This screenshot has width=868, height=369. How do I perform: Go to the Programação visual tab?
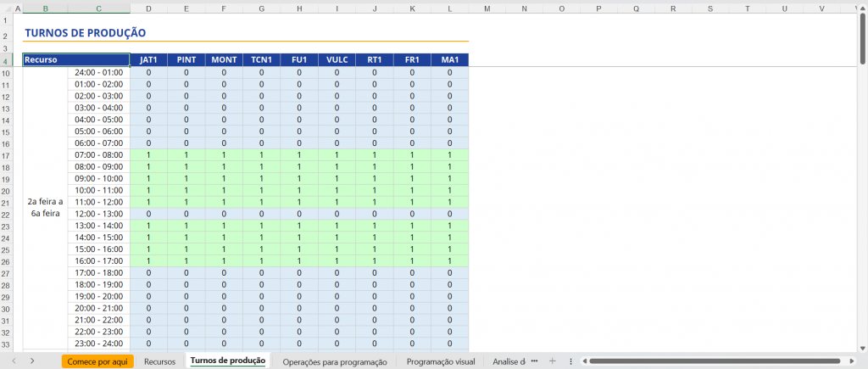(x=440, y=361)
